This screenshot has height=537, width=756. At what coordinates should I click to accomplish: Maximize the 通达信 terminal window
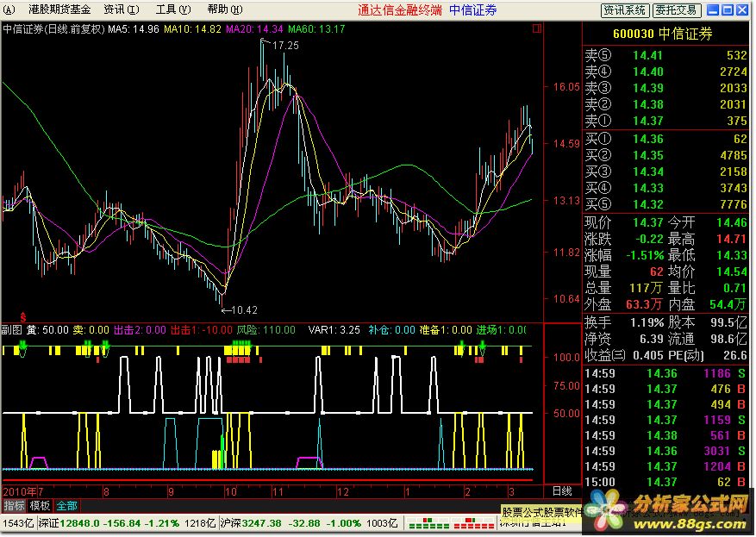click(728, 10)
